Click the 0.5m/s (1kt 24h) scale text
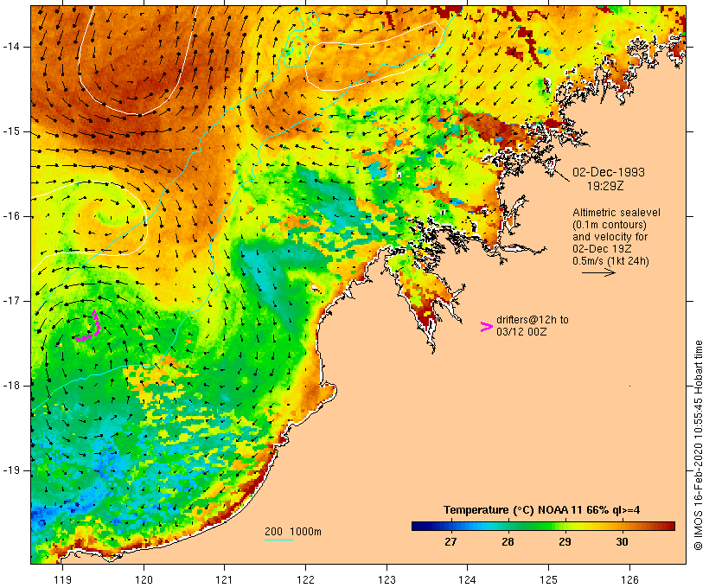This screenshot has width=709, height=588. tap(610, 261)
